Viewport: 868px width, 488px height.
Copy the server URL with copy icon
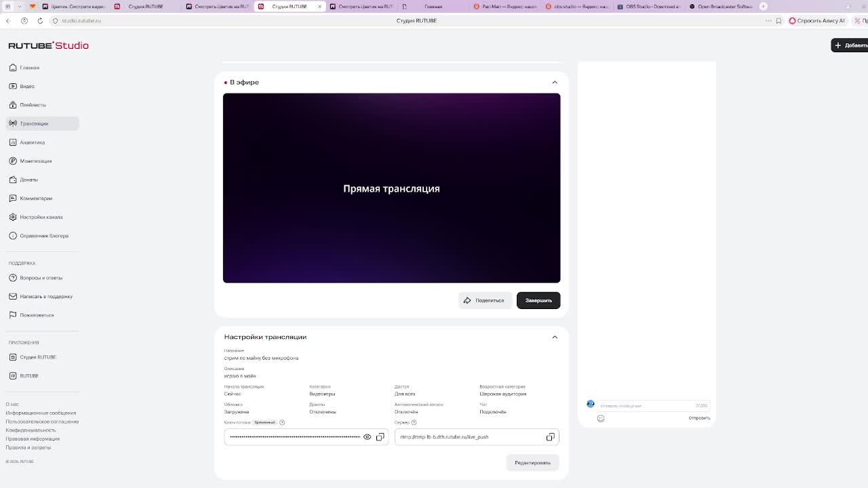[550, 437]
